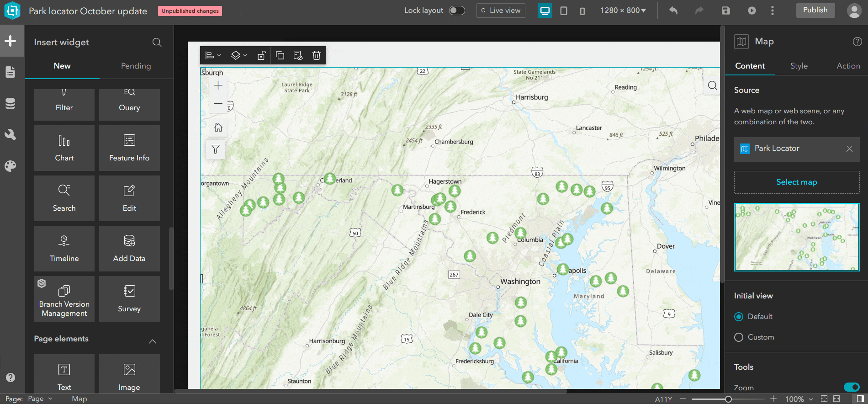The height and width of the screenshot is (404, 868).
Task: Open the Utility wrench panel in sidebar
Action: (x=11, y=134)
